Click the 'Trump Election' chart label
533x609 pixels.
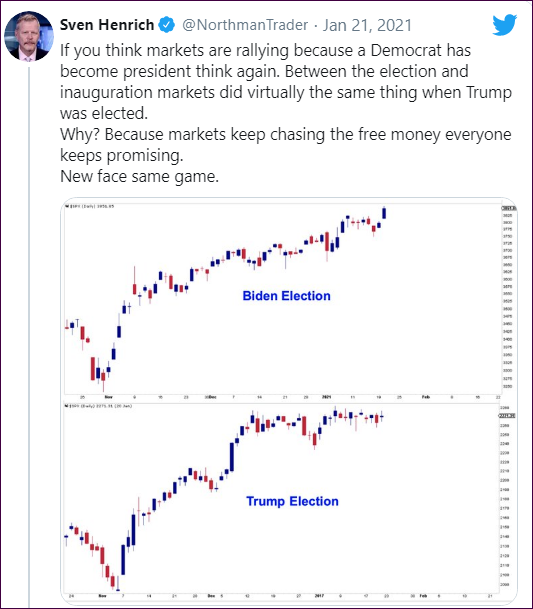click(292, 501)
